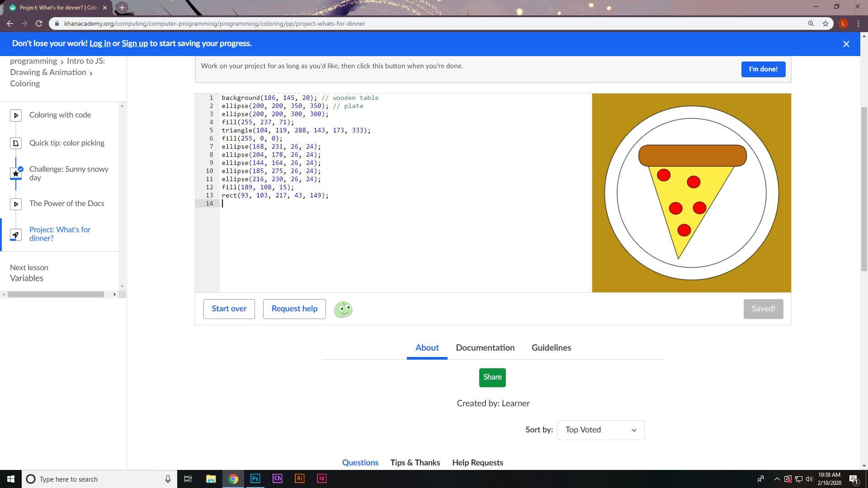Image resolution: width=868 pixels, height=488 pixels.
Task: Click the Sign up link in banner
Action: [x=134, y=43]
